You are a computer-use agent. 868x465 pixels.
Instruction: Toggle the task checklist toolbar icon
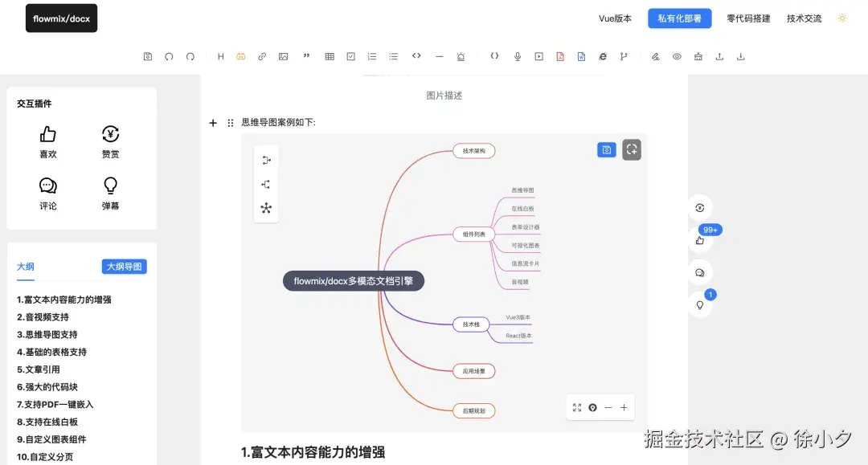[x=350, y=56]
